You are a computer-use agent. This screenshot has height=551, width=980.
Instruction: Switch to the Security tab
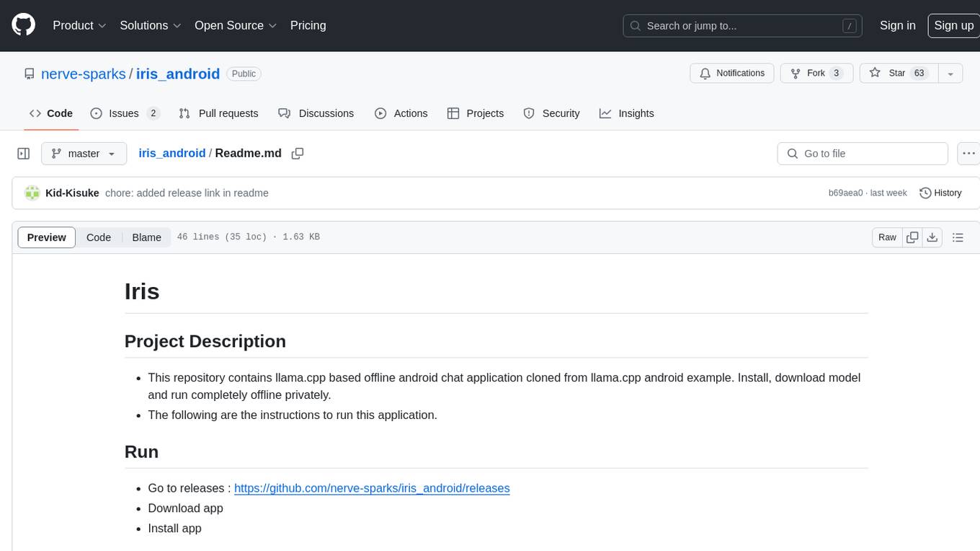pos(551,113)
